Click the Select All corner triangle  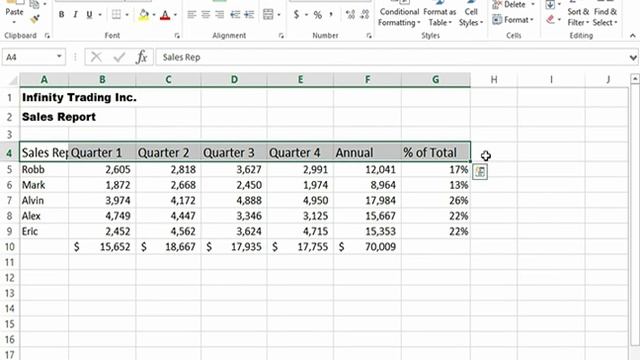click(13, 80)
